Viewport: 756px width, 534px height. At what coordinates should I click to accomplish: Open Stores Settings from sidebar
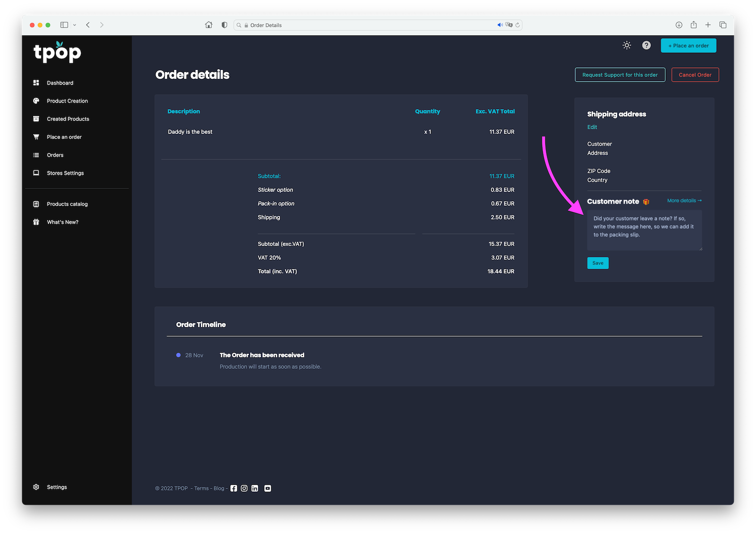[x=65, y=173]
